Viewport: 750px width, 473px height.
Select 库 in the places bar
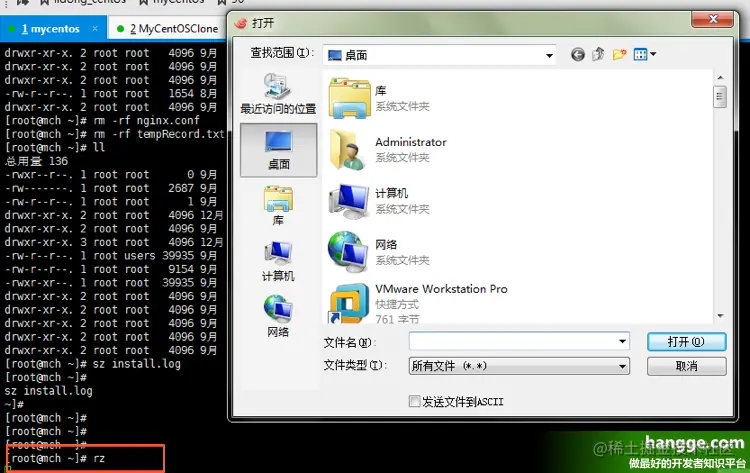coord(278,206)
